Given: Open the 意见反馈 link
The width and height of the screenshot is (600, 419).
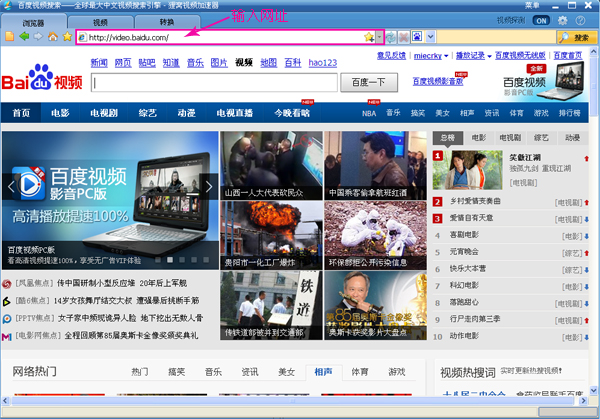Looking at the screenshot, I should coord(391,56).
